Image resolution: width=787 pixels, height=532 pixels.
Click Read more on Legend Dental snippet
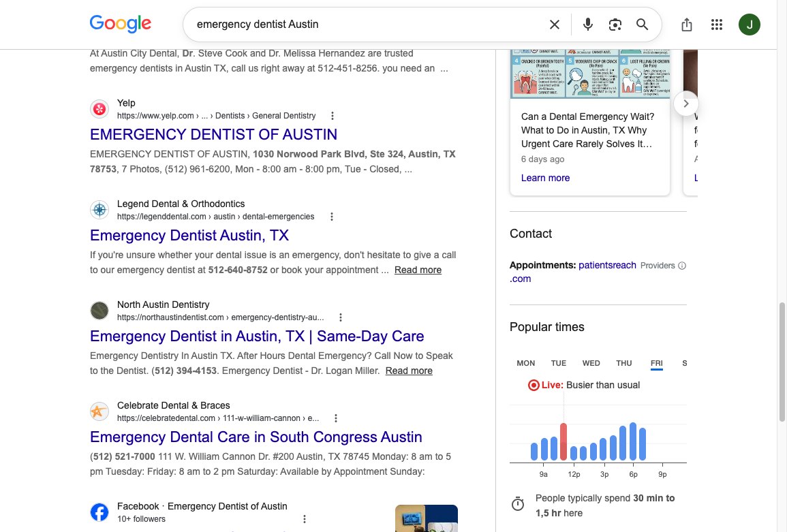[x=418, y=270]
